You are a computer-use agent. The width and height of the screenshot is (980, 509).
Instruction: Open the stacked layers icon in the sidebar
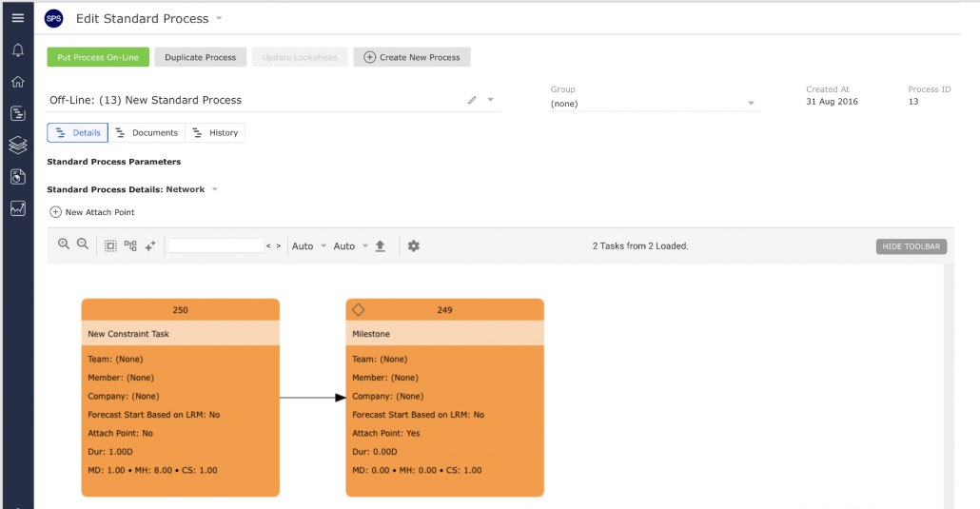(17, 145)
